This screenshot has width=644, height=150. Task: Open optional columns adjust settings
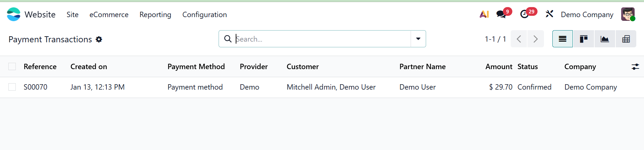point(635,66)
